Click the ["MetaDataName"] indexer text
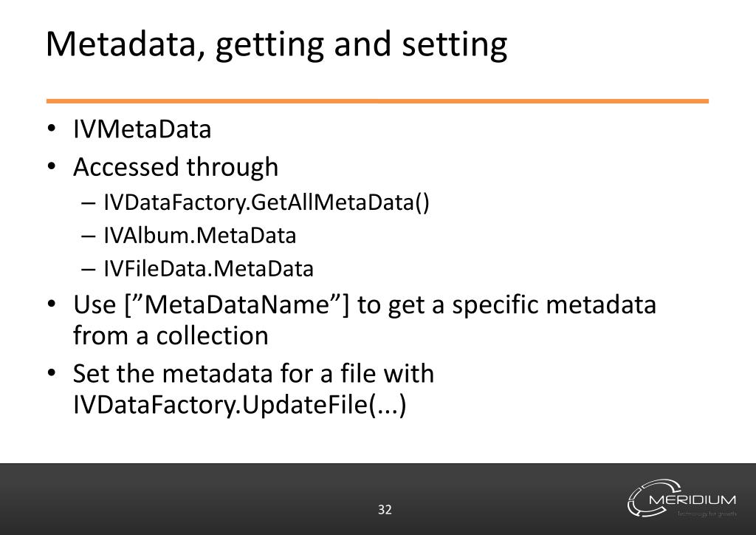Image resolution: width=756 pixels, height=535 pixels. (237, 305)
